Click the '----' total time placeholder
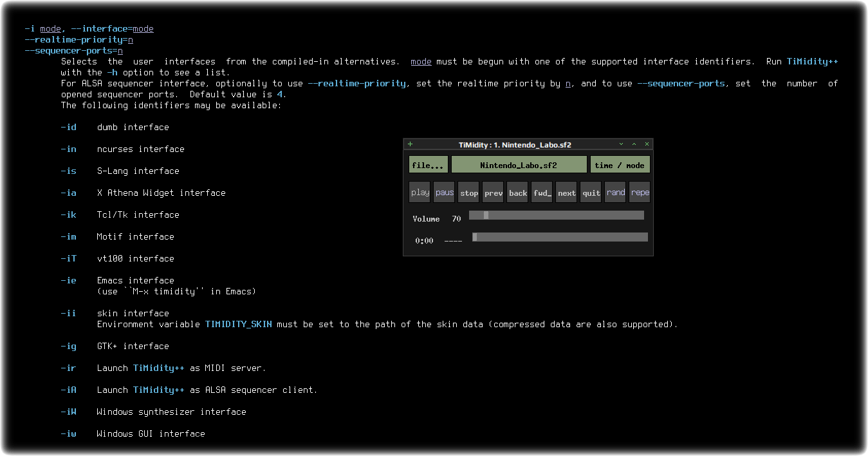Viewport: 868px width, 456px height. pos(453,241)
